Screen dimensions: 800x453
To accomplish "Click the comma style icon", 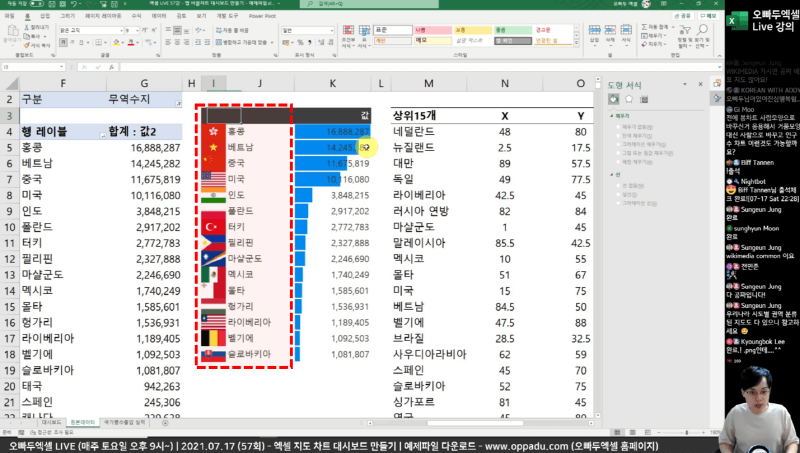I will (310, 42).
